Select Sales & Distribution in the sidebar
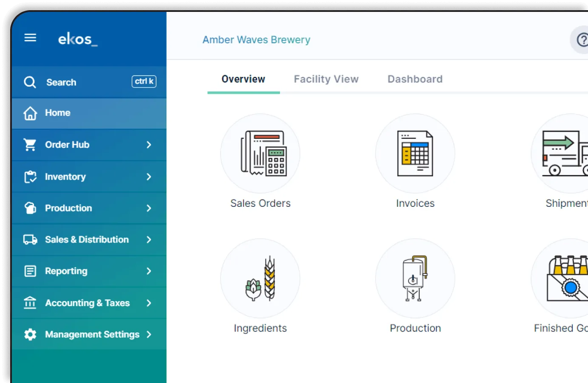 tap(89, 239)
